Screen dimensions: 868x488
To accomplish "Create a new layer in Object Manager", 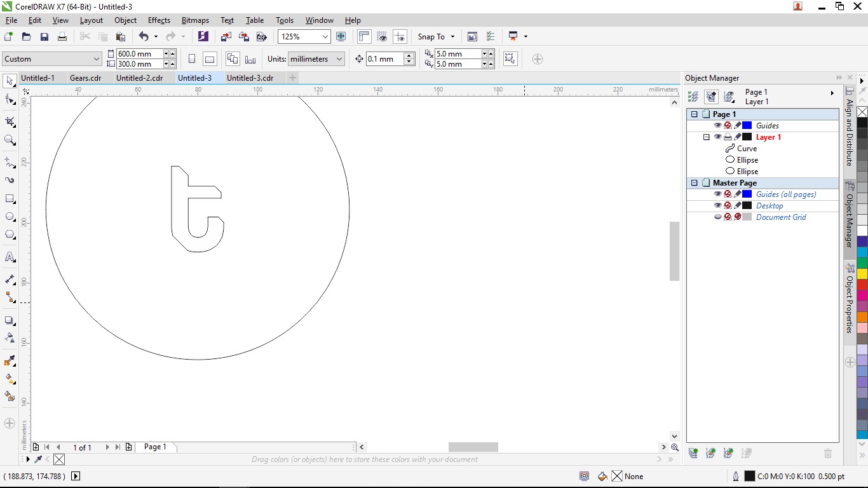I will click(x=693, y=453).
